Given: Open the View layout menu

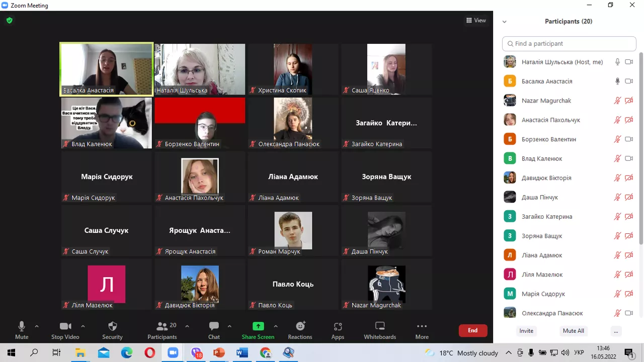Looking at the screenshot, I should (x=476, y=21).
